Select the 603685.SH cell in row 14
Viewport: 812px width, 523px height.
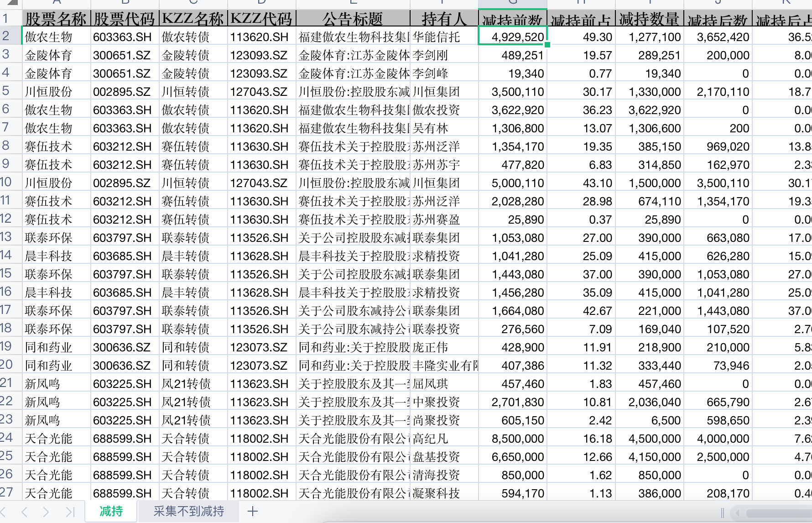(x=125, y=256)
